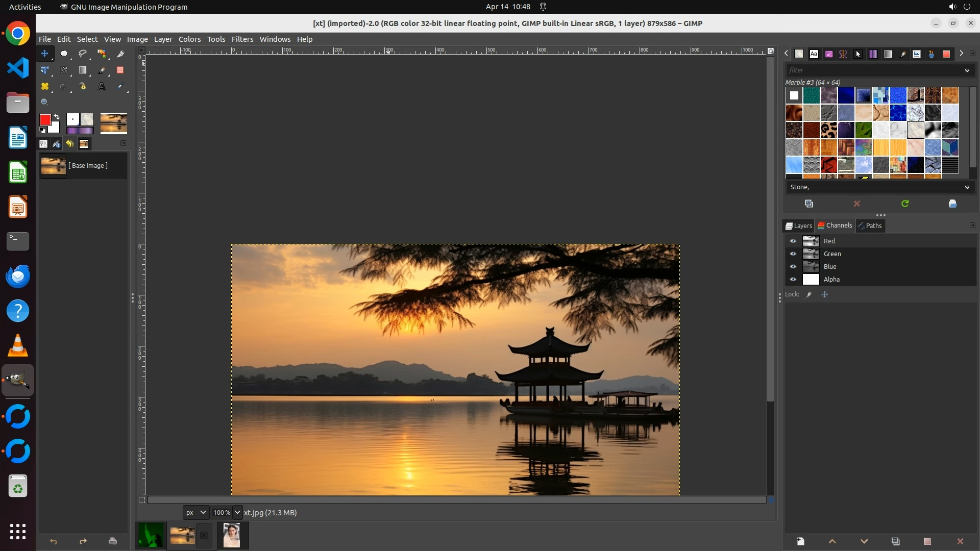Select the Gradient tool
980x551 pixels.
tap(82, 70)
